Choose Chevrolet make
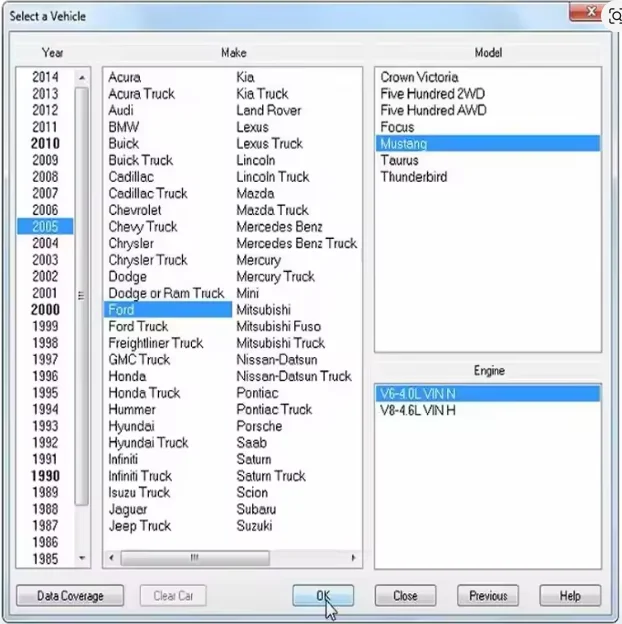Viewport: 622px width, 624px height. (135, 210)
